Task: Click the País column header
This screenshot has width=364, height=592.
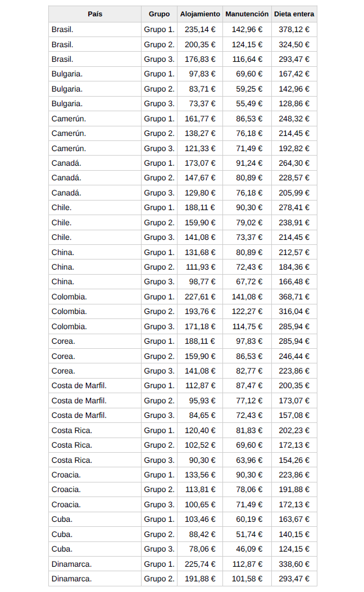Action: [x=95, y=14]
